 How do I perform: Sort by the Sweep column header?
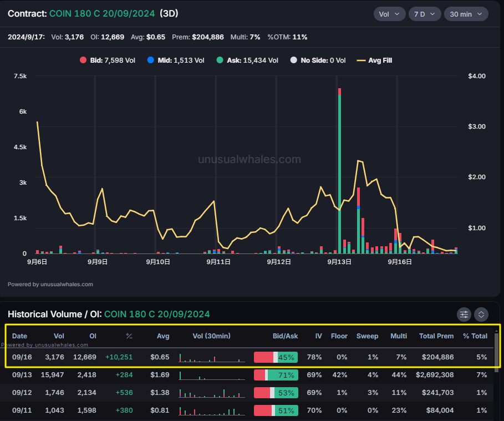pos(367,336)
